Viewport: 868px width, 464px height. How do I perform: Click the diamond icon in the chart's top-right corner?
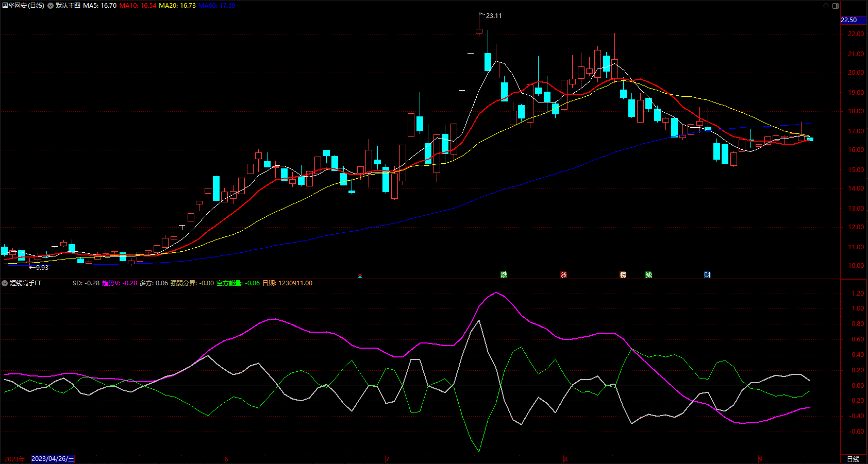pyautogui.click(x=826, y=6)
